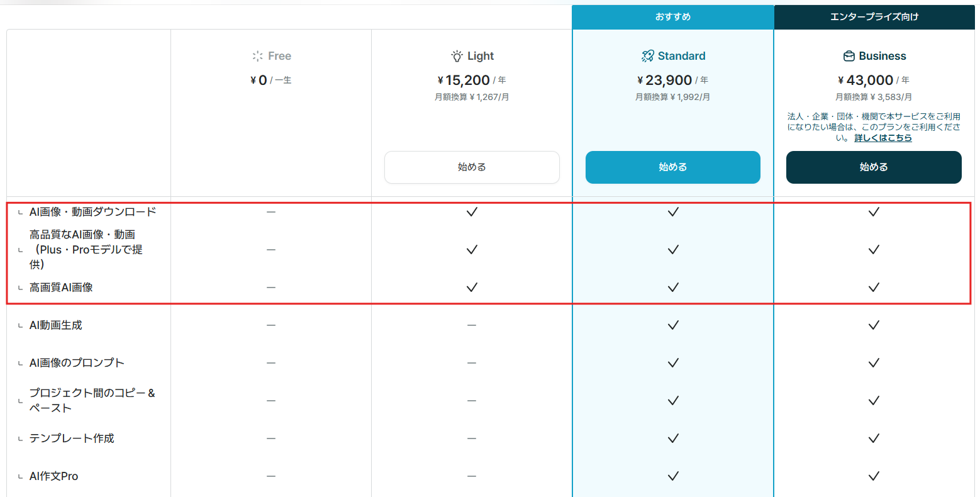Start the Standard plan with 始める

673,167
